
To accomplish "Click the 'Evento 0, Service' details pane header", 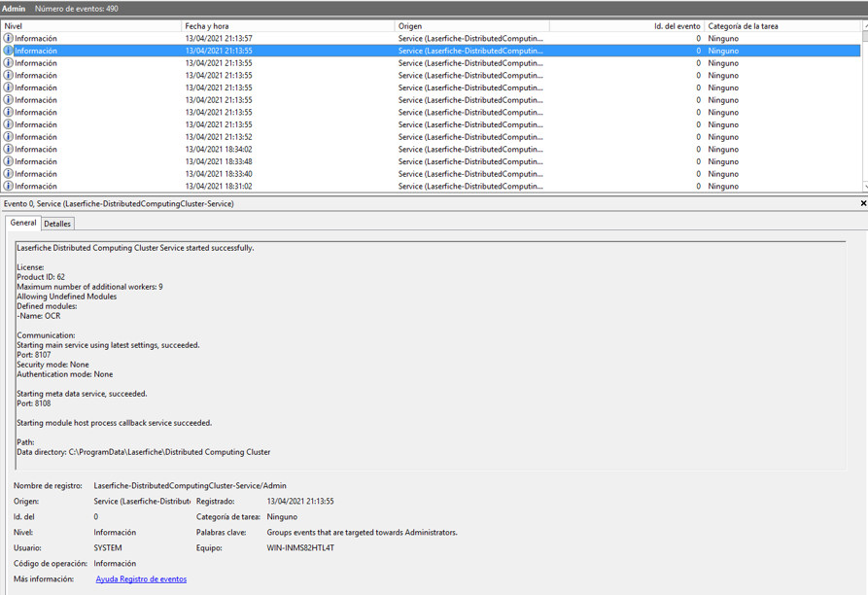I will (x=119, y=204).
